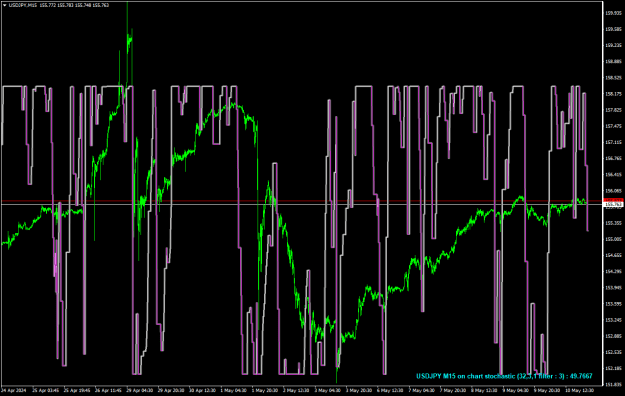Click the 151.835 price axis label
Viewport: 625px width, 396px height.
[x=613, y=384]
